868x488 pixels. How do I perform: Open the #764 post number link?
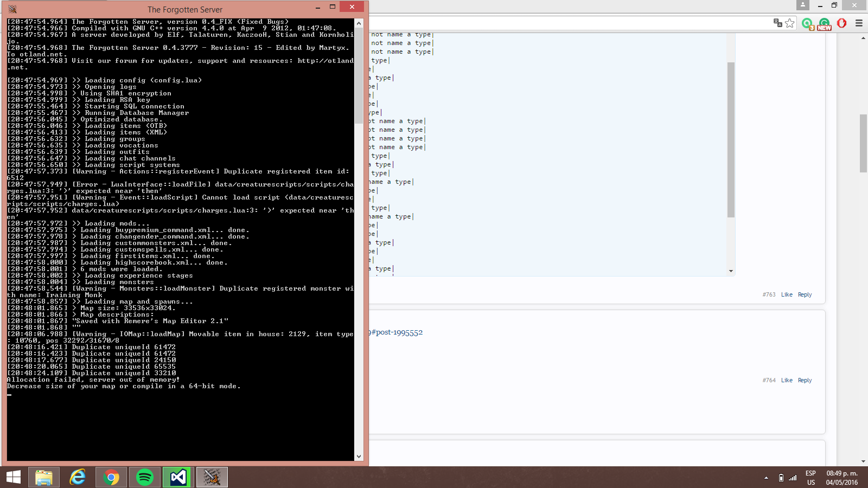[x=769, y=381]
